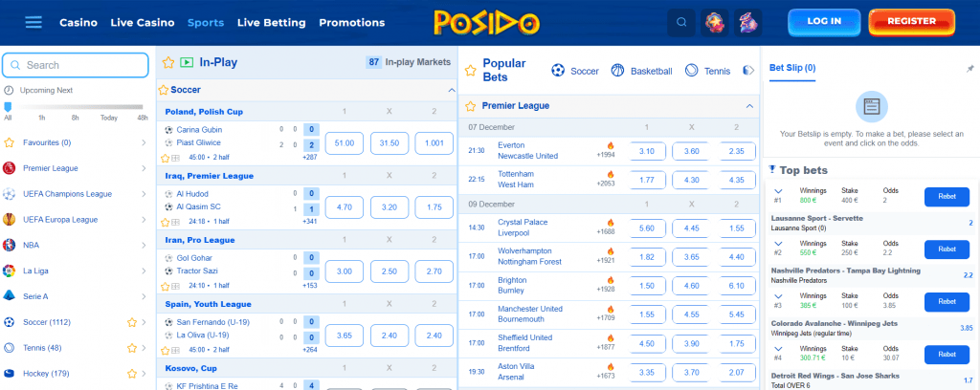Click the Soccer ball sidebar icon
Viewport: 980px width, 390px height.
click(x=9, y=322)
